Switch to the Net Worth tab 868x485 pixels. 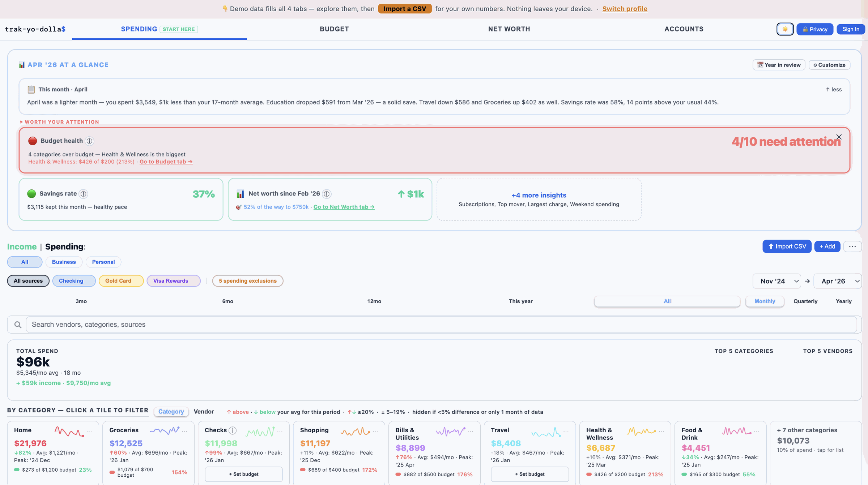pos(509,29)
